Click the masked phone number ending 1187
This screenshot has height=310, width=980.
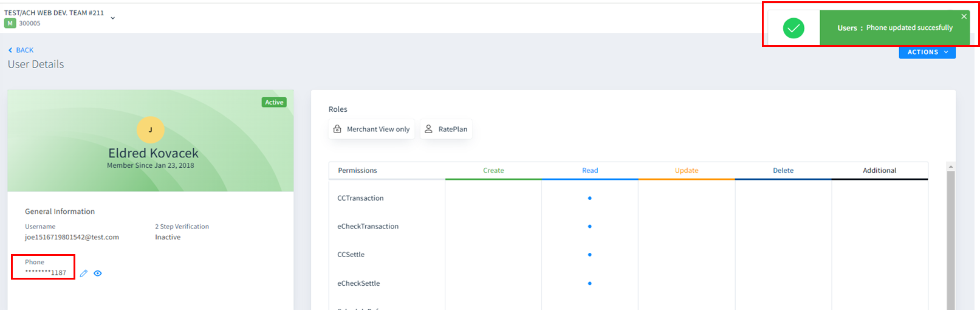click(x=46, y=273)
